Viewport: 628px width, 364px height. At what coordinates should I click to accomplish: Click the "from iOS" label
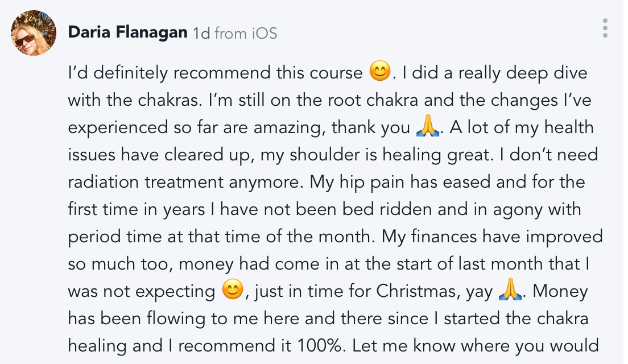[x=246, y=33]
